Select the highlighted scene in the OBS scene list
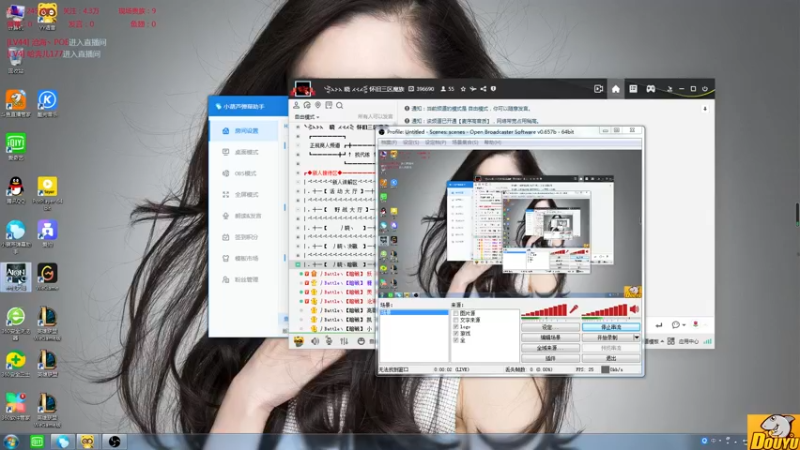800x450 pixels. pyautogui.click(x=414, y=312)
